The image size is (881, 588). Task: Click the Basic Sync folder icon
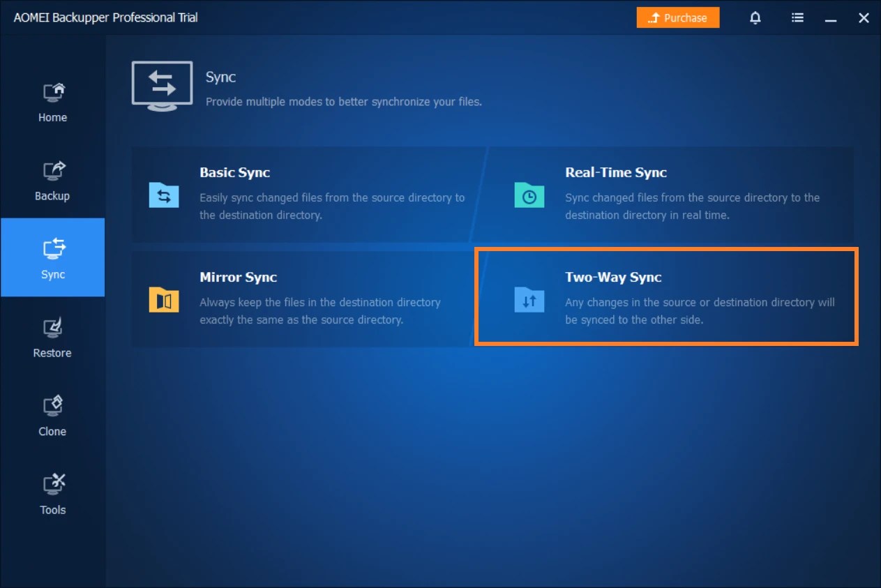point(164,195)
